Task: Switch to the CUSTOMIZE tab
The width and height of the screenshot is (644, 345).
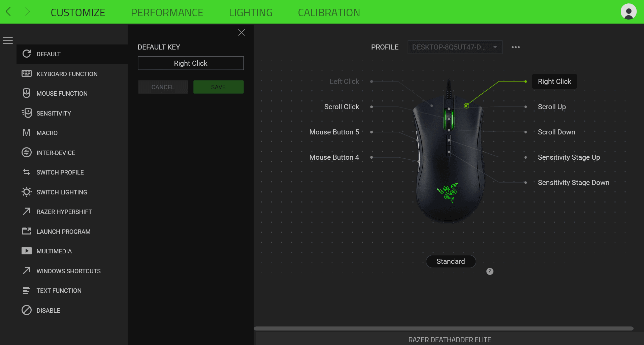Action: 78,12
